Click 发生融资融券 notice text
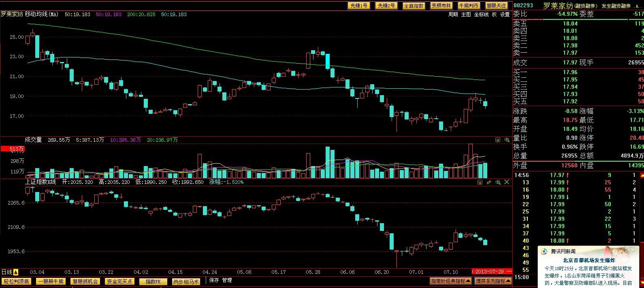The width and height of the screenshot is (644, 288). 616,6
